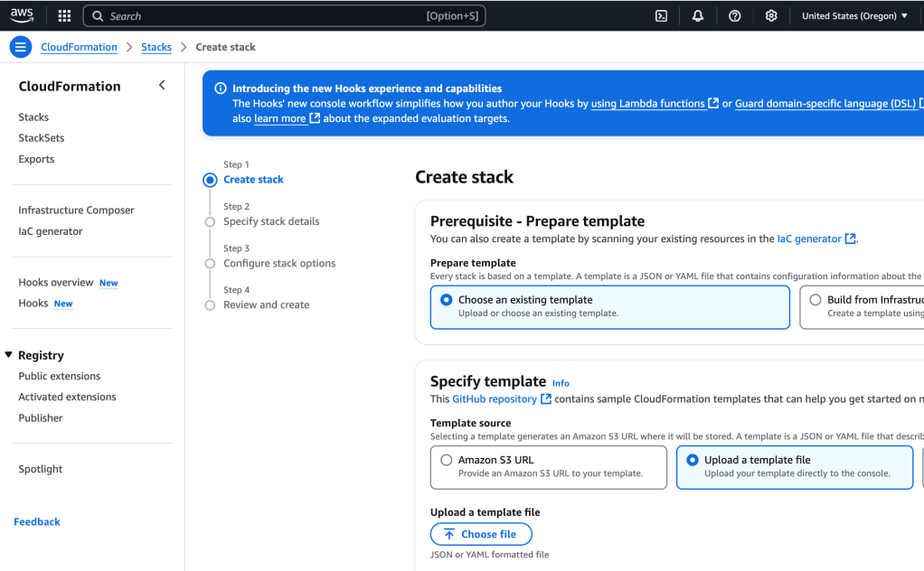Open the United States (Oregon) region dropdown
Viewport: 924px width, 571px height.
tap(854, 15)
